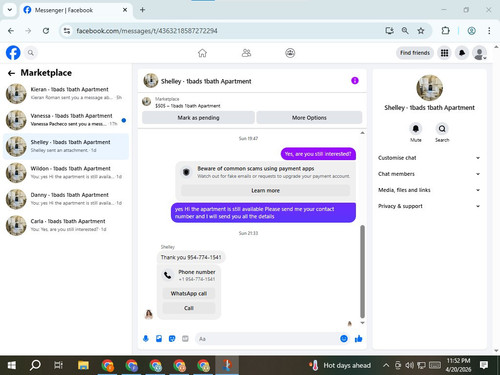The image size is (500, 375).
Task: Open the browser zoom magnifier icon
Action: [405, 31]
